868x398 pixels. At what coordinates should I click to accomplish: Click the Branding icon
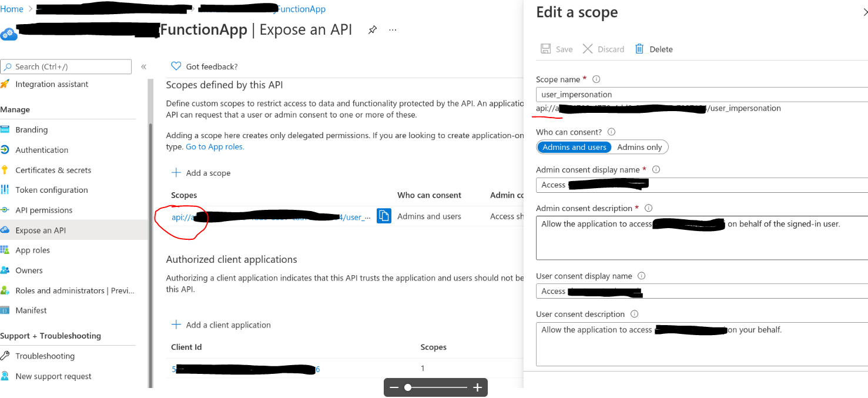click(x=5, y=130)
